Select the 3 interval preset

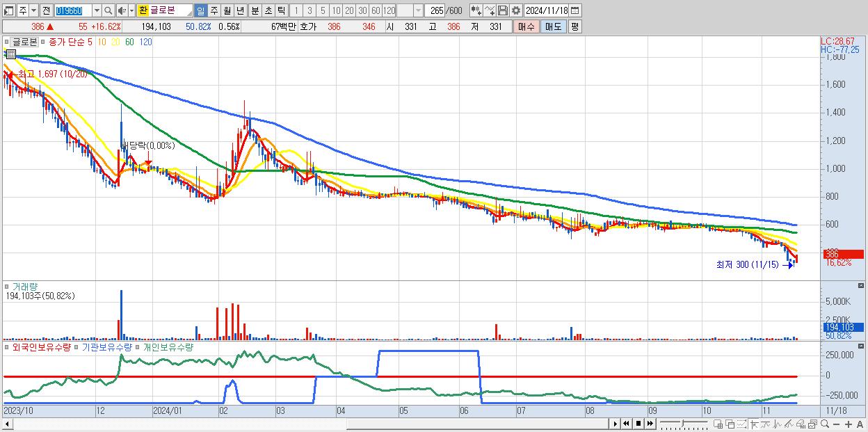310,10
